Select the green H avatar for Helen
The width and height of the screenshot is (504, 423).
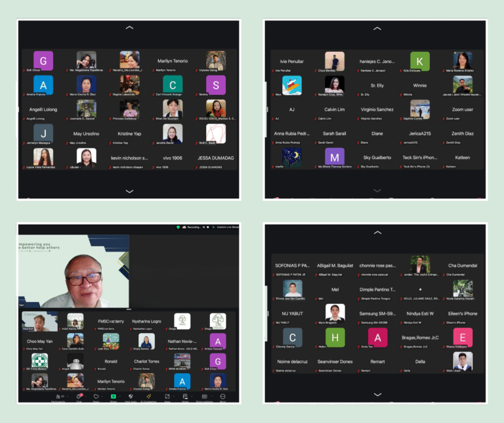tap(335, 338)
